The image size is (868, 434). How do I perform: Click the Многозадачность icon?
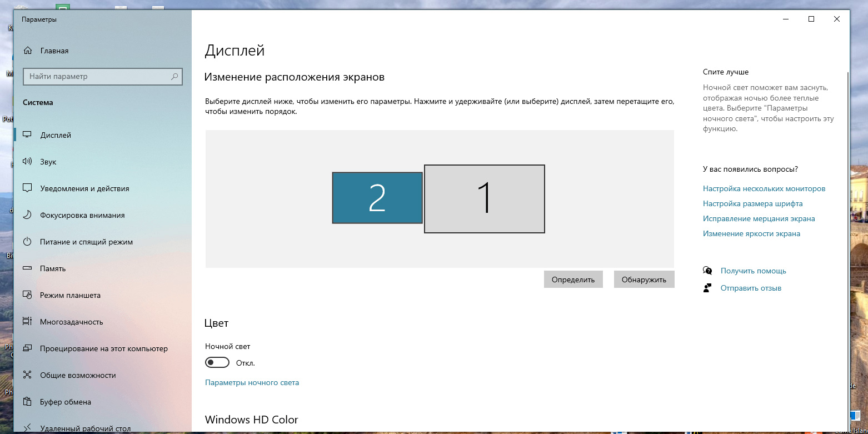coord(27,322)
